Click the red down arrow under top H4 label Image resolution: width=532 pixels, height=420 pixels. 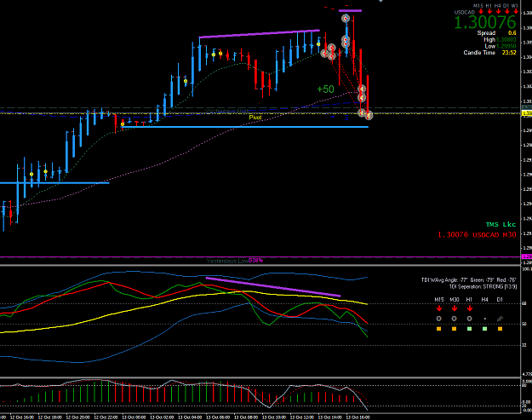coord(499,12)
